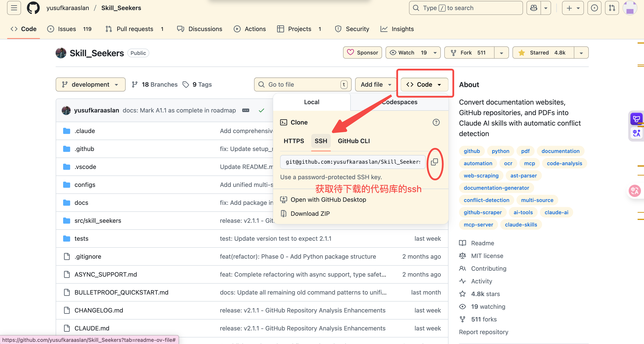Open the Watch notifications dropdown
Image resolution: width=644 pixels, height=344 pixels.
point(413,53)
